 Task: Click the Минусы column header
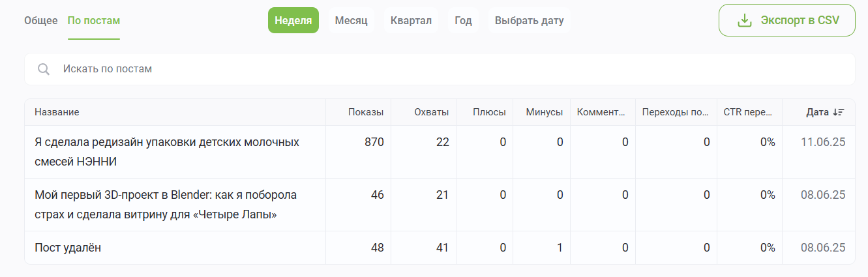pyautogui.click(x=544, y=112)
